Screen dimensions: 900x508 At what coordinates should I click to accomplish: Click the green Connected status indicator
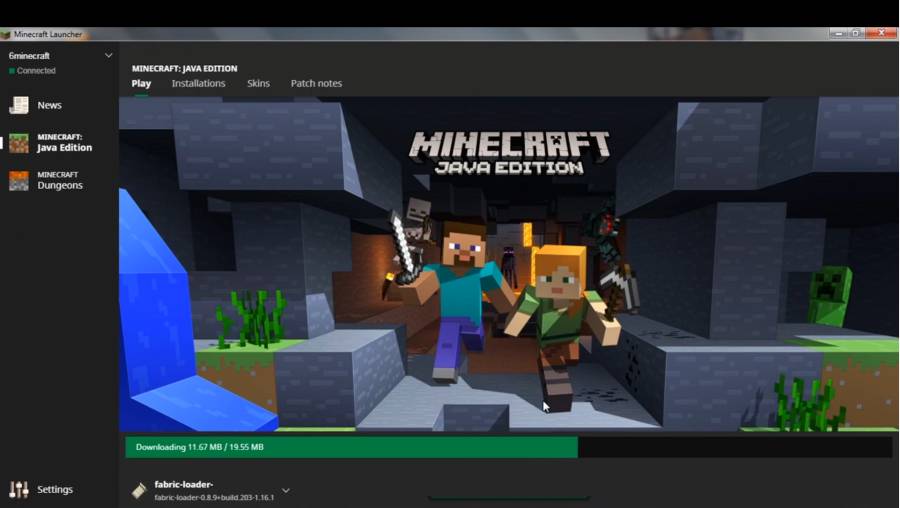[12, 71]
